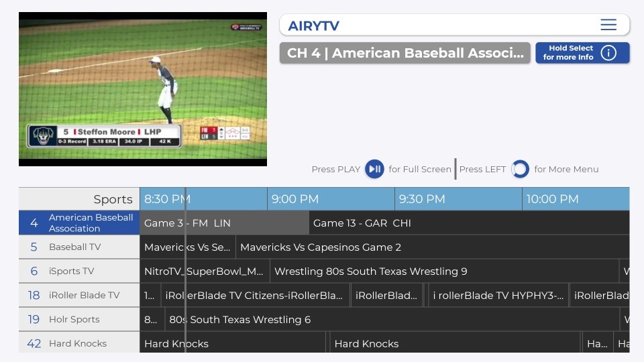The image size is (644, 362).
Task: Select 80s South Texas Wrestling 6 program
Action: pos(392,319)
